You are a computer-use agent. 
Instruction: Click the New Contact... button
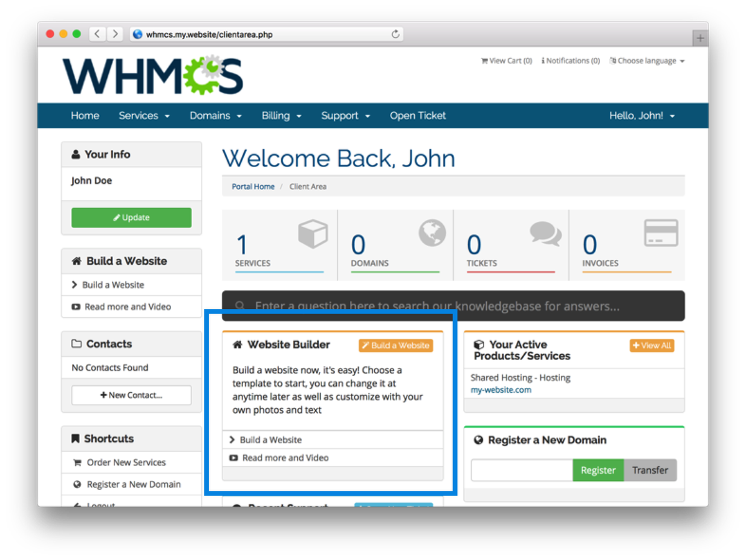tap(131, 395)
